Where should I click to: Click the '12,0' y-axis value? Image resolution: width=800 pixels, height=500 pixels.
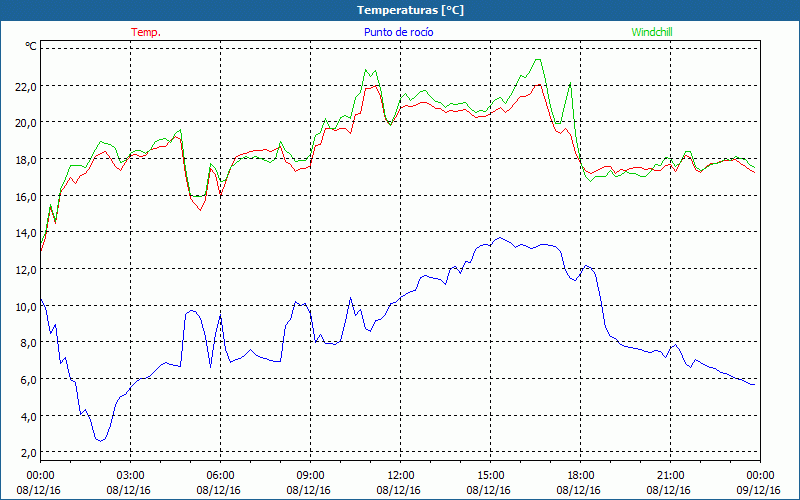(x=26, y=270)
